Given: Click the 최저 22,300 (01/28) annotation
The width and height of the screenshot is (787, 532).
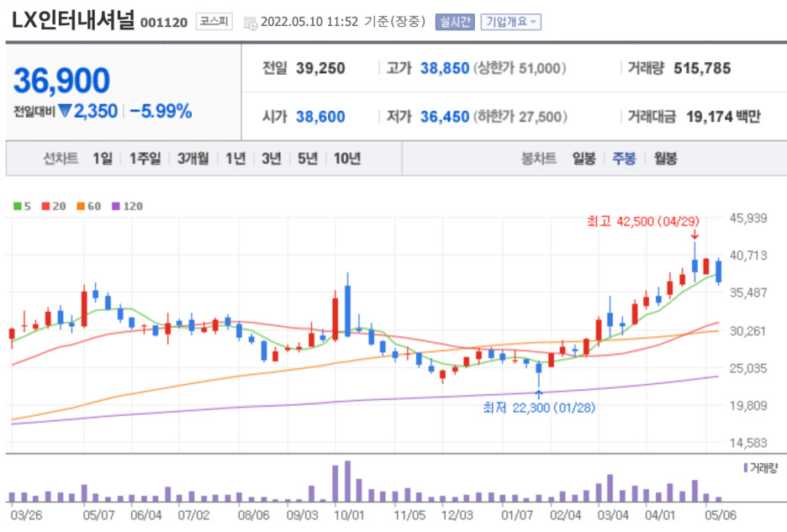Looking at the screenshot, I should 539,408.
